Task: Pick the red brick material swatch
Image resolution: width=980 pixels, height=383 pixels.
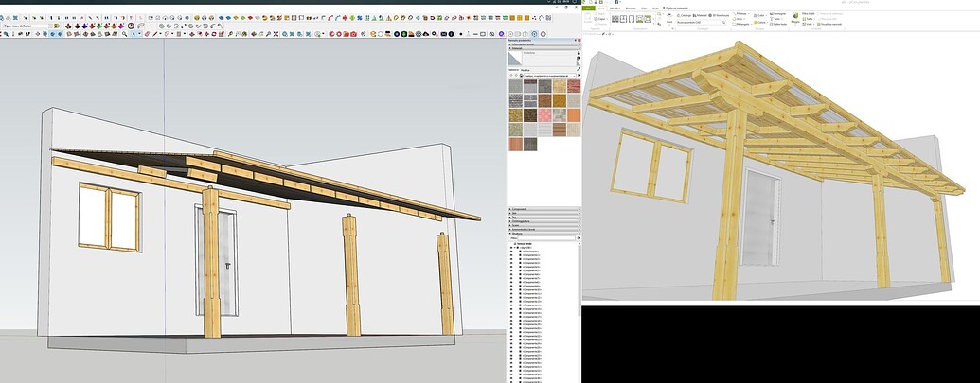Action: pos(574,86)
